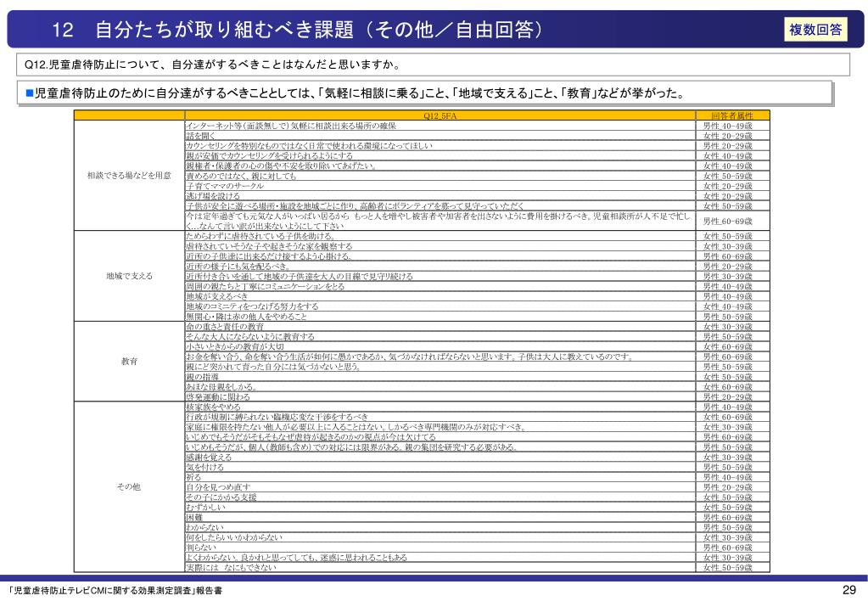Click the row '核家族をやめる'
The image size is (868, 601).
coord(440,407)
